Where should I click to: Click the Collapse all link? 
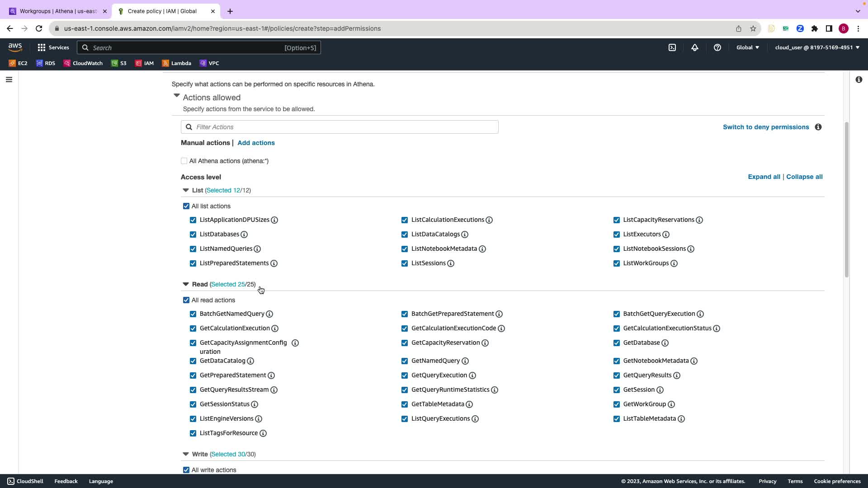pos(804,177)
